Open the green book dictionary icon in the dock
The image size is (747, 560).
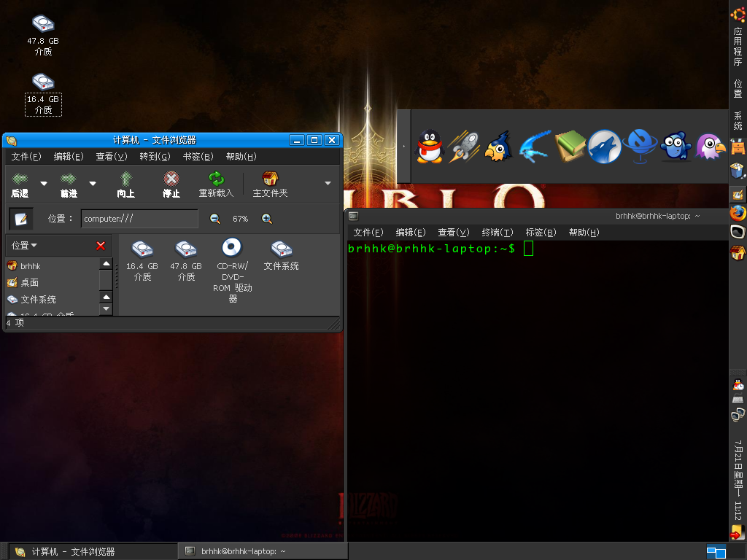tap(570, 146)
